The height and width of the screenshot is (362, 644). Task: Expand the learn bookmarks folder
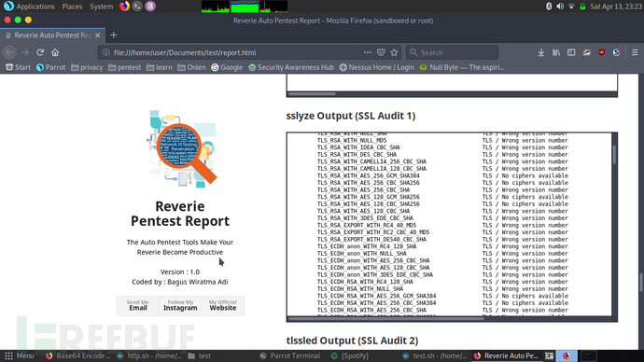pyautogui.click(x=159, y=67)
